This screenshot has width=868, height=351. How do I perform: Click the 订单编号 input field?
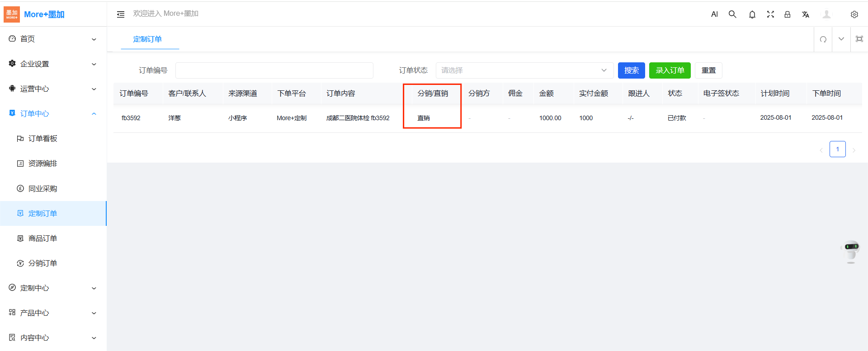274,70
